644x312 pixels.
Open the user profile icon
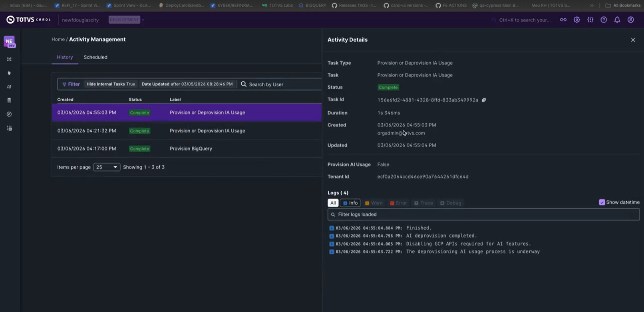tap(630, 20)
